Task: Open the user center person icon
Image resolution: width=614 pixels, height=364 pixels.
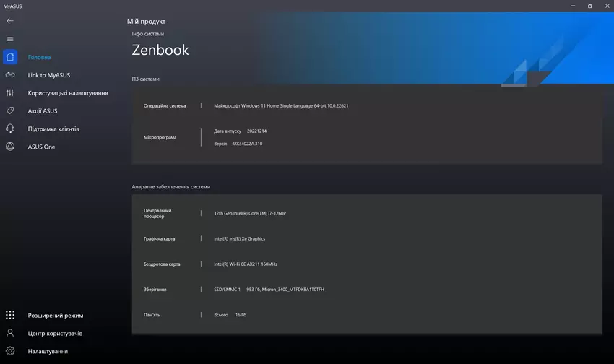Action: click(x=10, y=334)
